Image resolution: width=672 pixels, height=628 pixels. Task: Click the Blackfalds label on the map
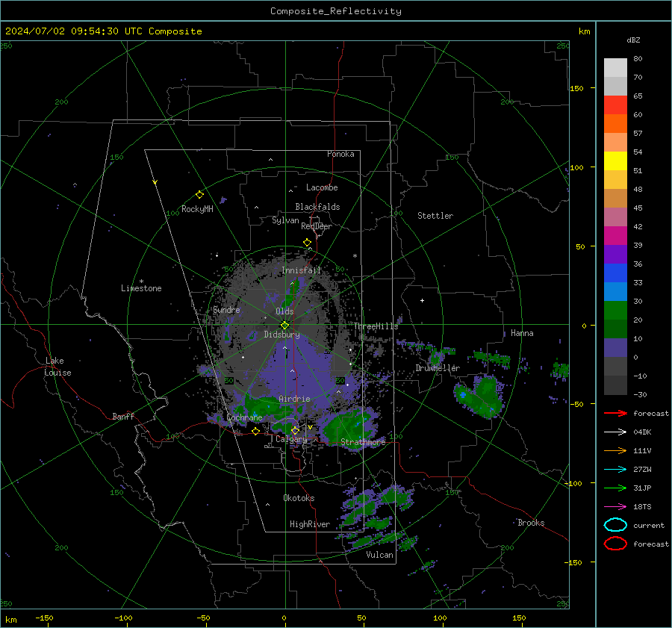point(317,207)
